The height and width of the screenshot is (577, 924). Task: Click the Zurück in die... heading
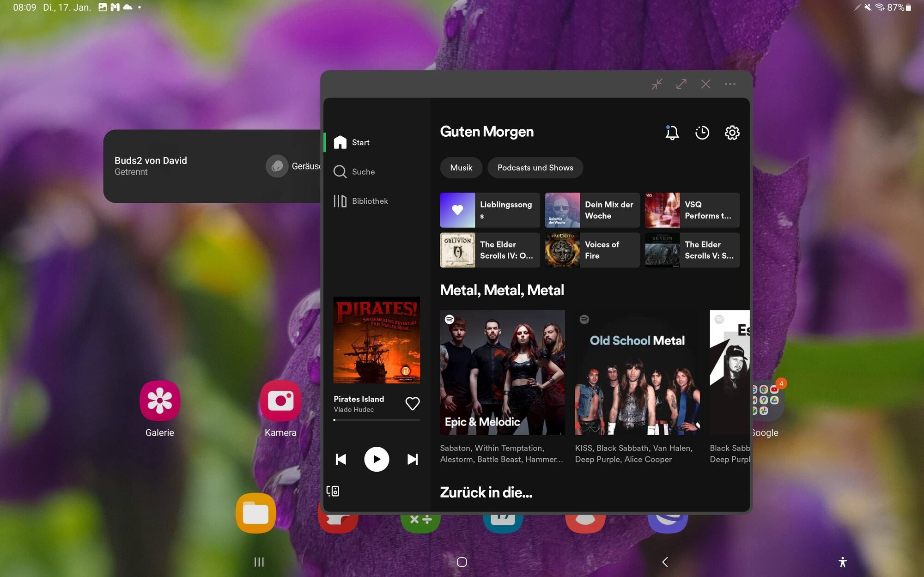tap(486, 492)
